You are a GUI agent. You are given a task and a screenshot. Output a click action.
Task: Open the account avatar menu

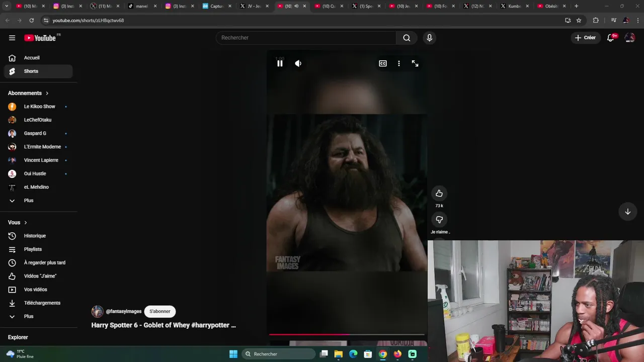tap(630, 38)
